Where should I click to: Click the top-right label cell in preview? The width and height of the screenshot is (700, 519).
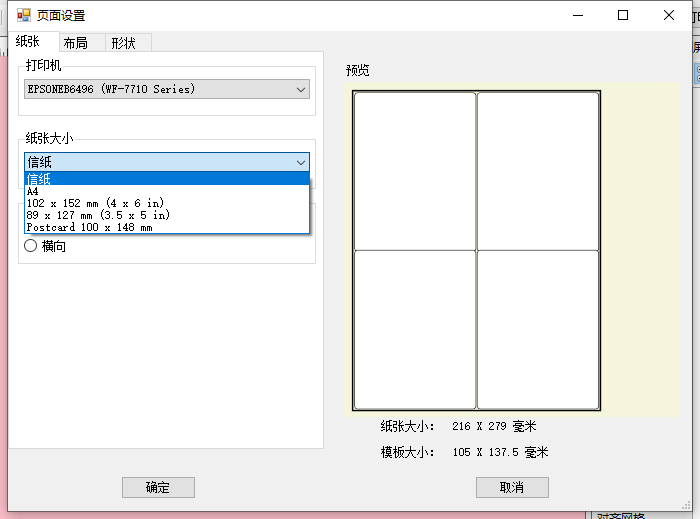(538, 171)
